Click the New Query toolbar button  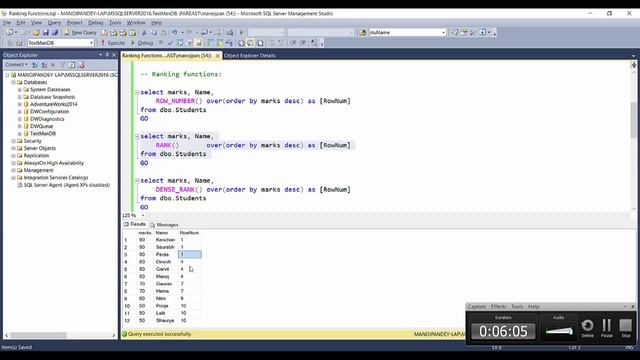click(x=80, y=32)
